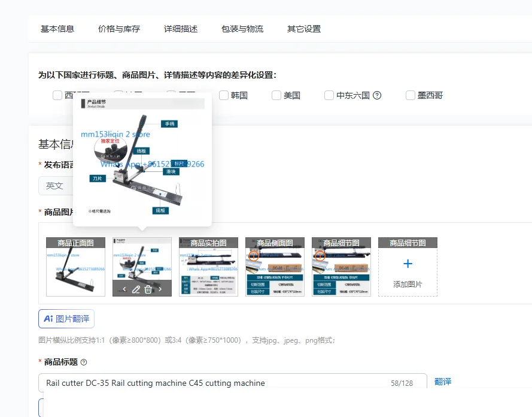Edit the hovered product image with pencil icon
Screen dimensions: 532x417
(x=136, y=289)
